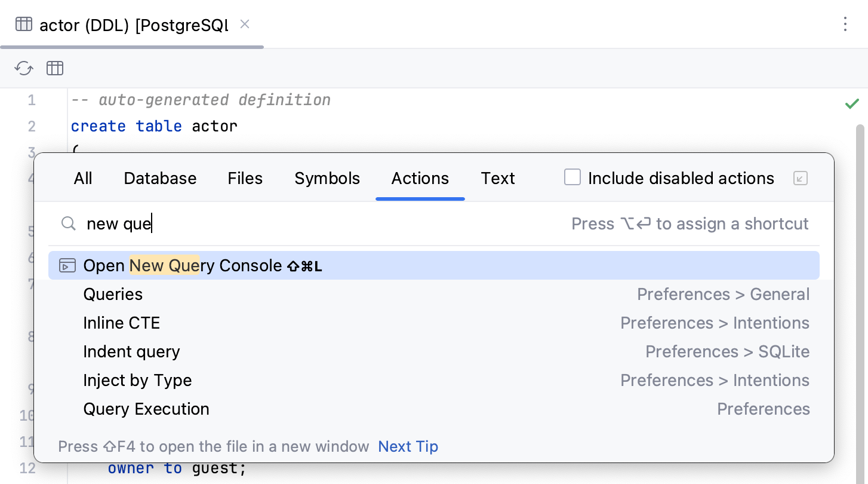Enable Include disabled actions
Viewport: 868px width, 484px height.
click(572, 177)
